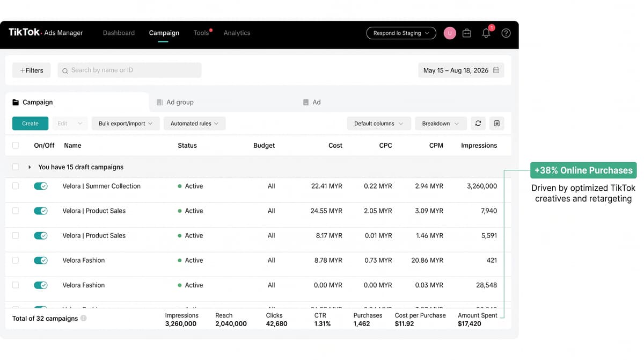Click the +Filters button
This screenshot has height=360, width=644.
coord(32,70)
